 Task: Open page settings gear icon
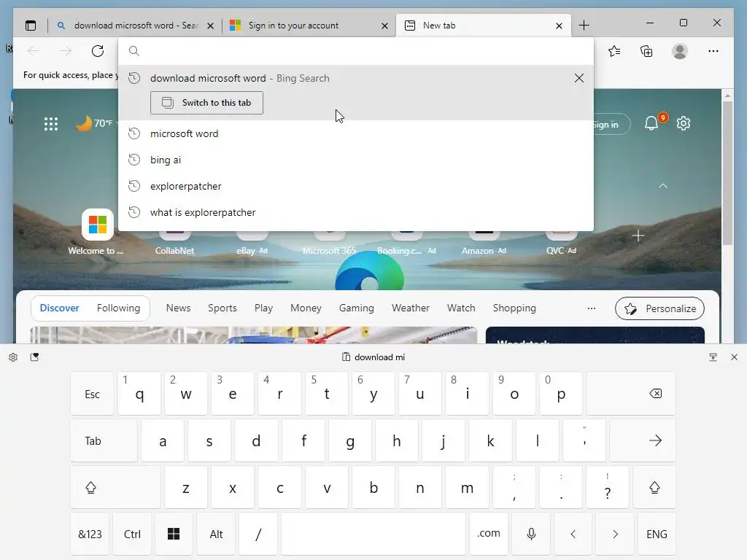684,123
